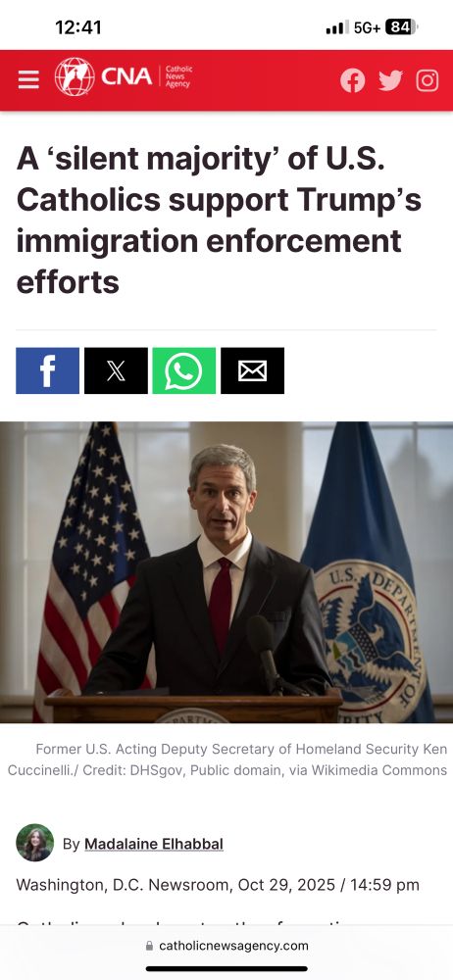The height and width of the screenshot is (980, 453).
Task: Share article by email
Action: coord(252,370)
